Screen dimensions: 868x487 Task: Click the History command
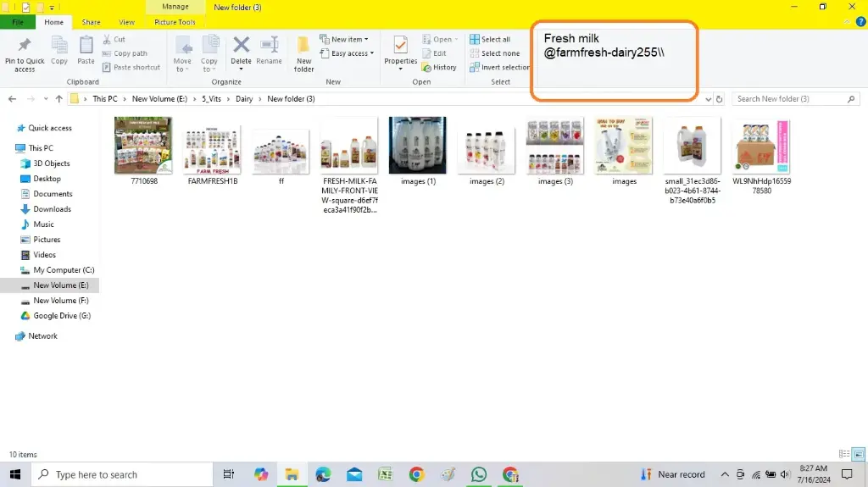440,67
